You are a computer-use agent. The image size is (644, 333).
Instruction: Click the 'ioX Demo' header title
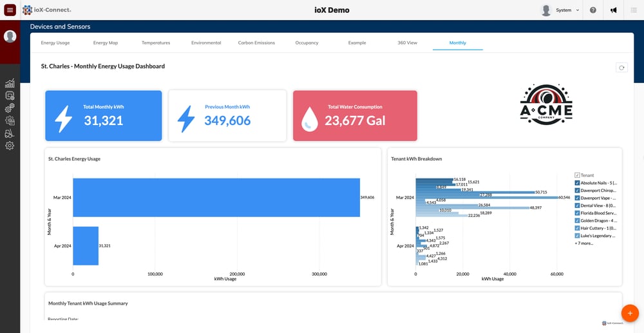(332, 10)
